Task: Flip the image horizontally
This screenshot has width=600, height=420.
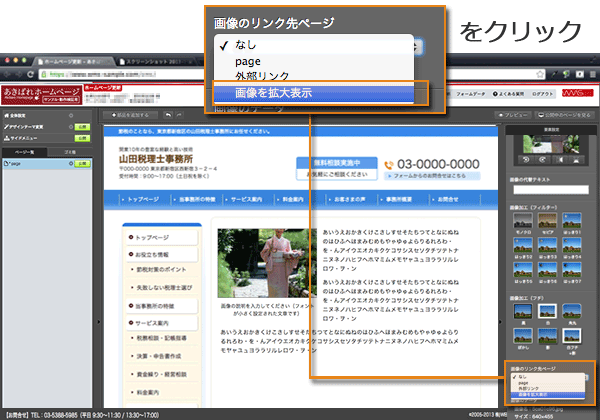Action: 559,158
